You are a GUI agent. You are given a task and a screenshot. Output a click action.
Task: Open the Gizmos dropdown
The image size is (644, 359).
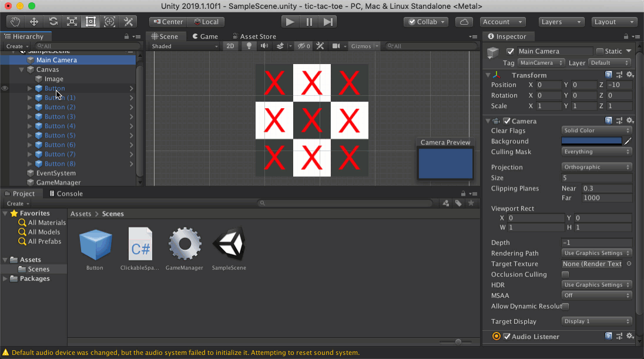[364, 46]
